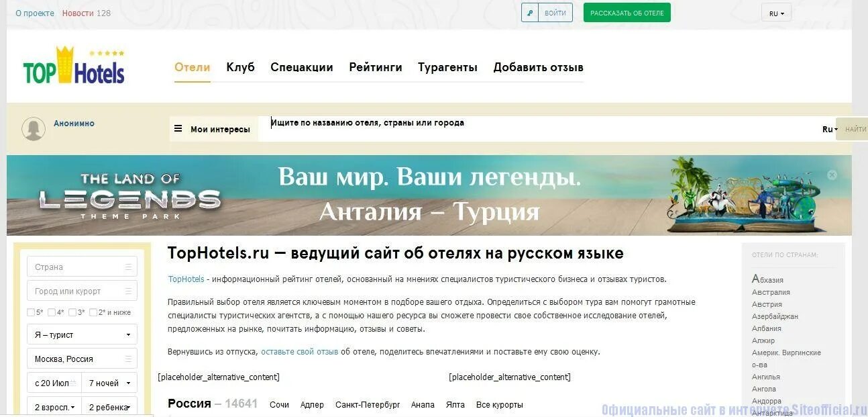Viewport: 868px width, 417px height.
Task: Open the с 20 Июл date dropdown
Action: (x=54, y=383)
